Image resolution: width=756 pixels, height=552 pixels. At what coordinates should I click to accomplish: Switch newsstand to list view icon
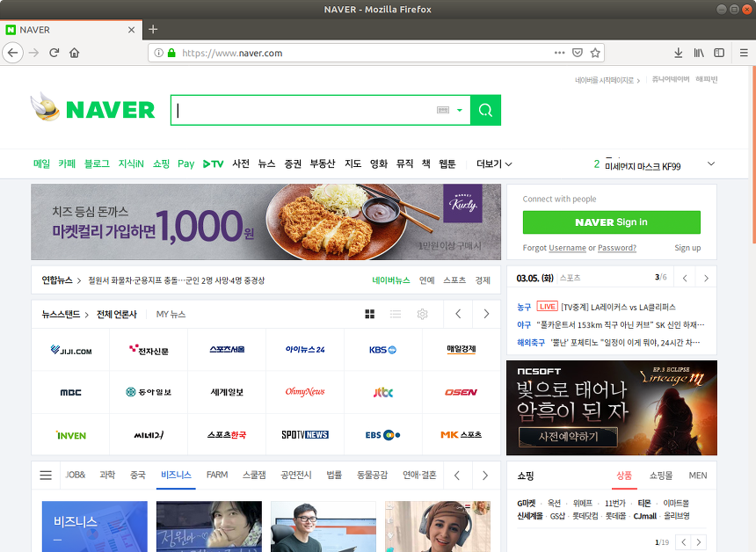point(396,315)
